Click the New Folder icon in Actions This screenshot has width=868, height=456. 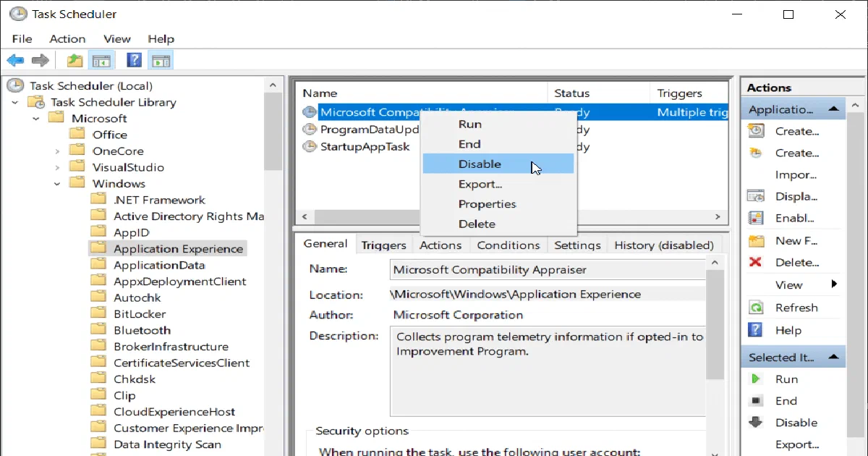coord(757,240)
